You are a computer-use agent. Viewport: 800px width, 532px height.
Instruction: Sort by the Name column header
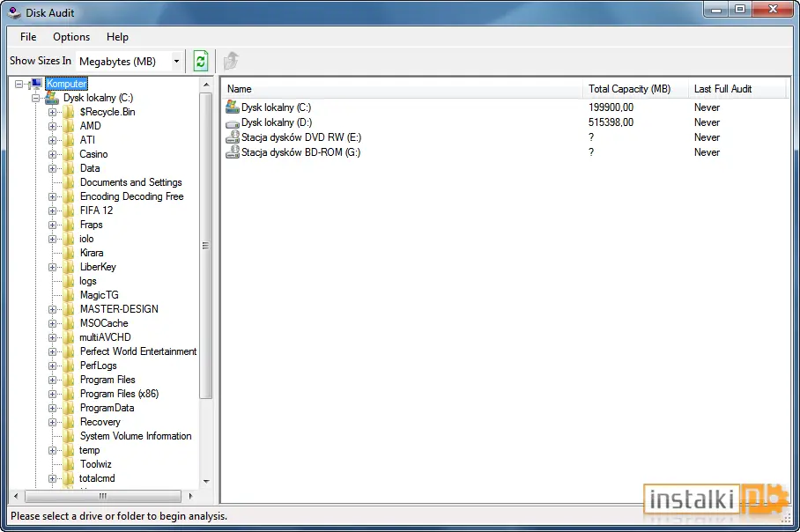point(402,89)
